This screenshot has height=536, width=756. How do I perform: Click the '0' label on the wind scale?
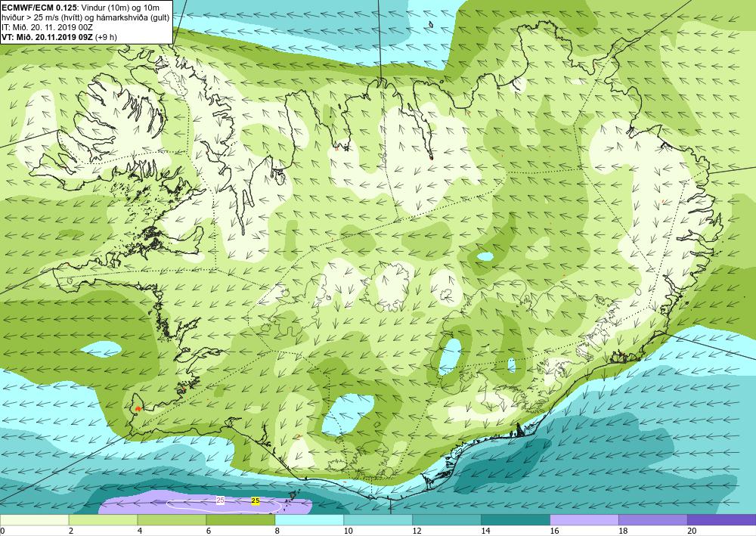[x=2, y=531]
